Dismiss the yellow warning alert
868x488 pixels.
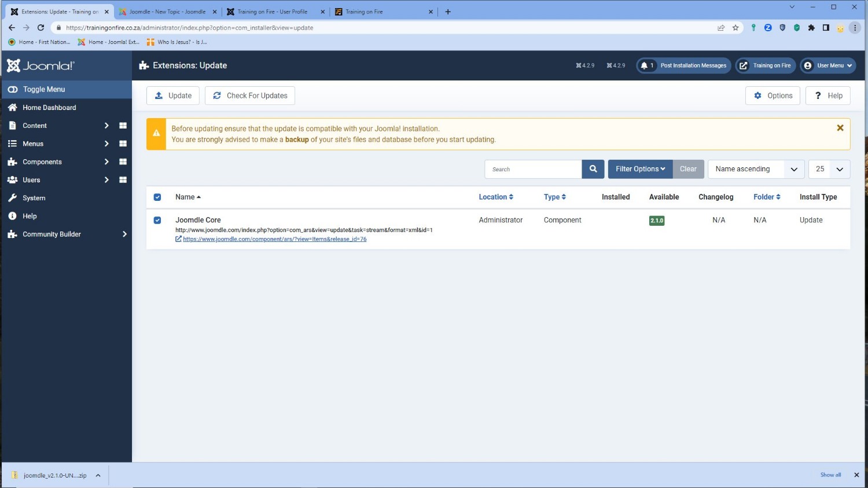pos(840,128)
